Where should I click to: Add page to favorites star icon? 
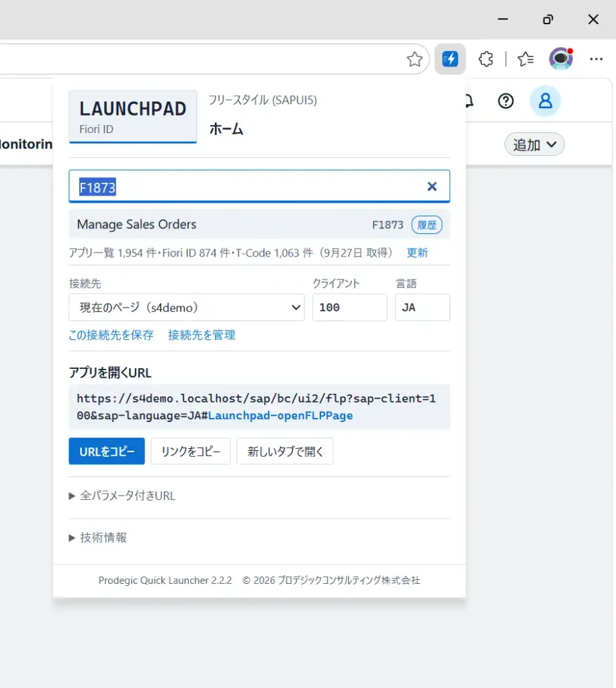coord(414,59)
